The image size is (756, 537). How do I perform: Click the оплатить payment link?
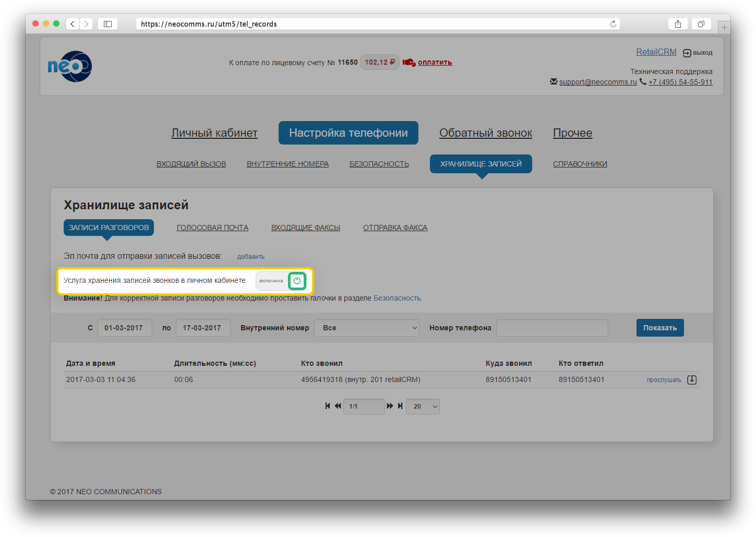(435, 62)
